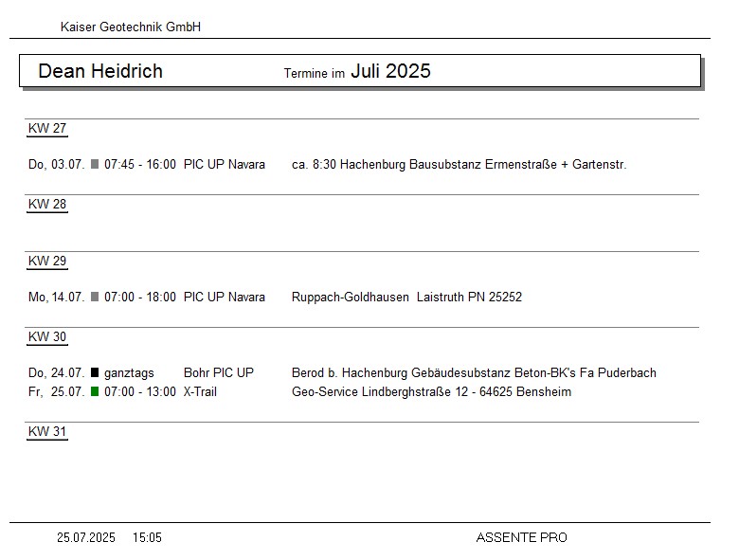
Task: Click the gray marker beside 03.07. appointment
Action: coord(95,165)
